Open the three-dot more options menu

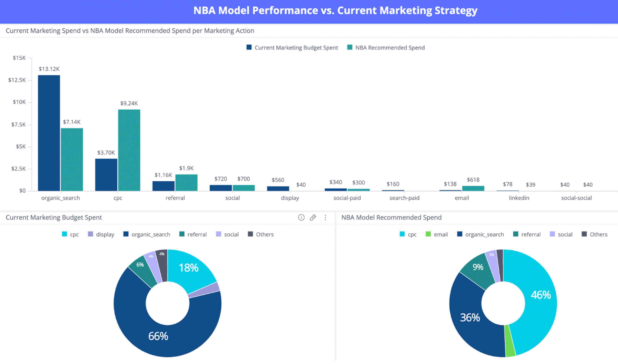pyautogui.click(x=325, y=218)
